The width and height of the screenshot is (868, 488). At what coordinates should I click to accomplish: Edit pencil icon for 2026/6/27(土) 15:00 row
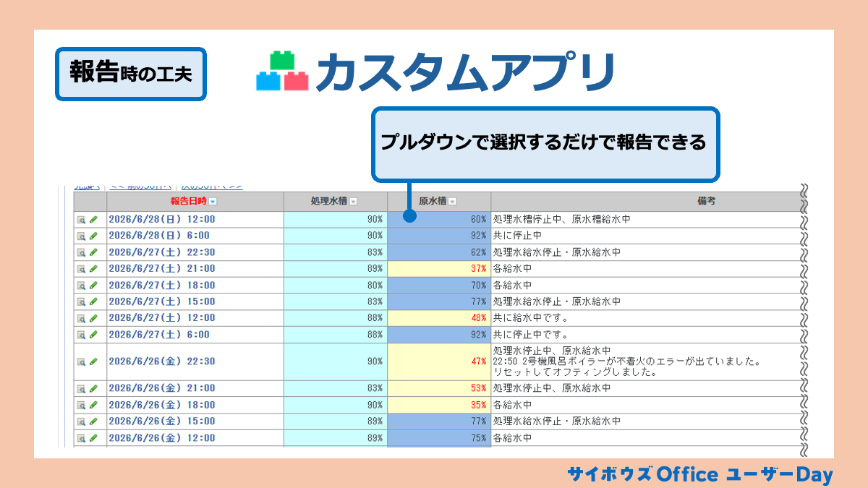(93, 301)
